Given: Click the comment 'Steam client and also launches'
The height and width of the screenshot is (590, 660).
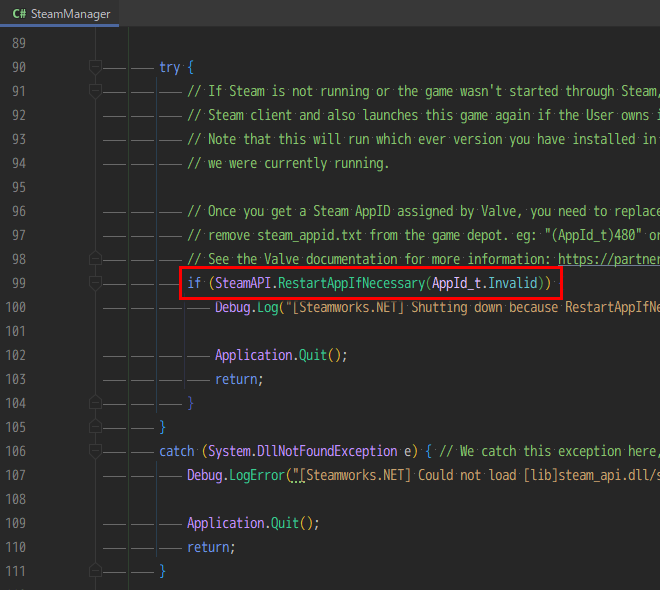Looking at the screenshot, I should [423, 115].
